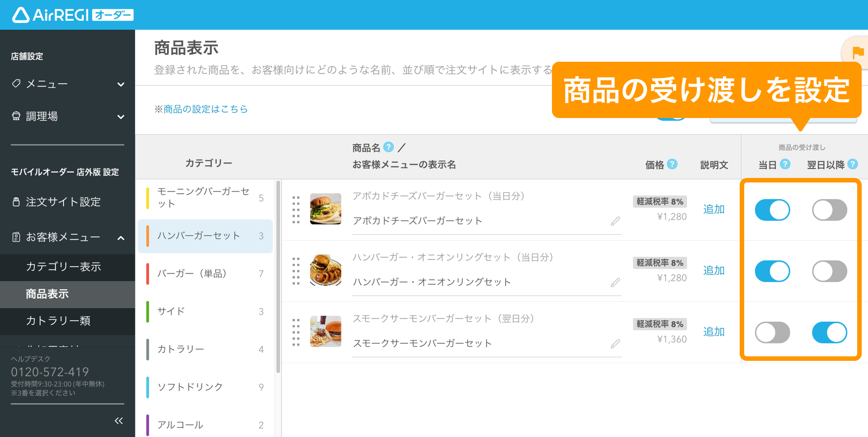Click drag handle for アボカドチーズバーガーセット row

point(296,209)
